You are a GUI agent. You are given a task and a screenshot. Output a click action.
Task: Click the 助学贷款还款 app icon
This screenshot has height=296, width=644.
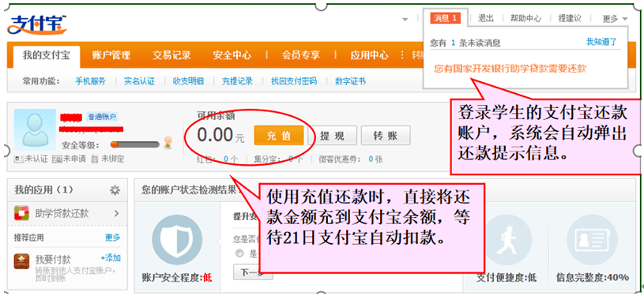click(21, 213)
